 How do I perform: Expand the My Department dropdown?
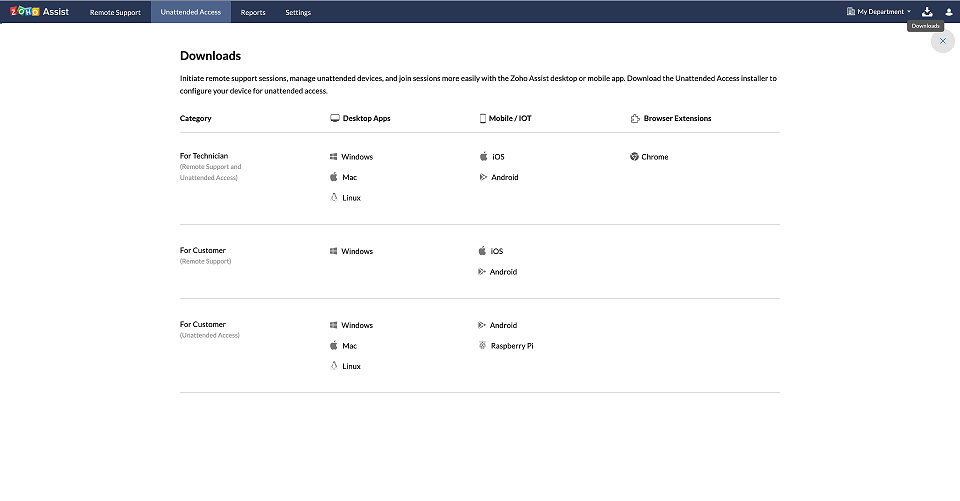click(x=879, y=12)
